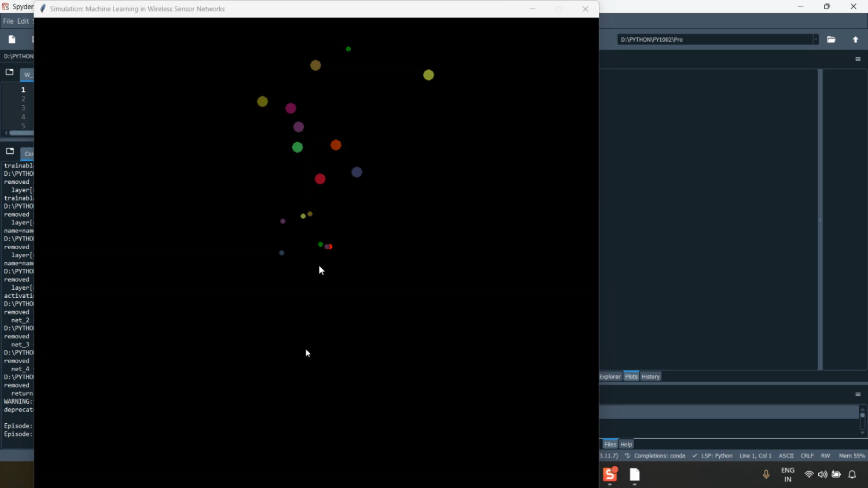This screenshot has width=868, height=488.
Task: Open the File menu
Action: tap(8, 21)
